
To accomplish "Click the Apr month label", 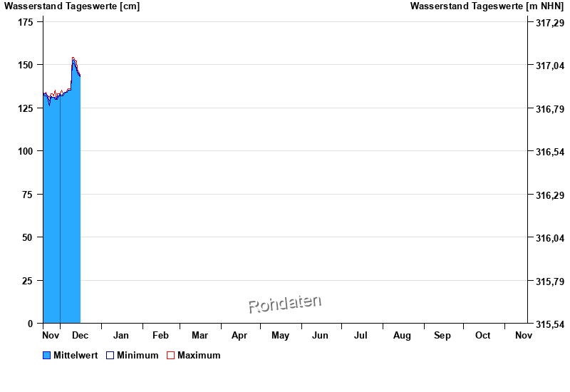I will tap(239, 335).
